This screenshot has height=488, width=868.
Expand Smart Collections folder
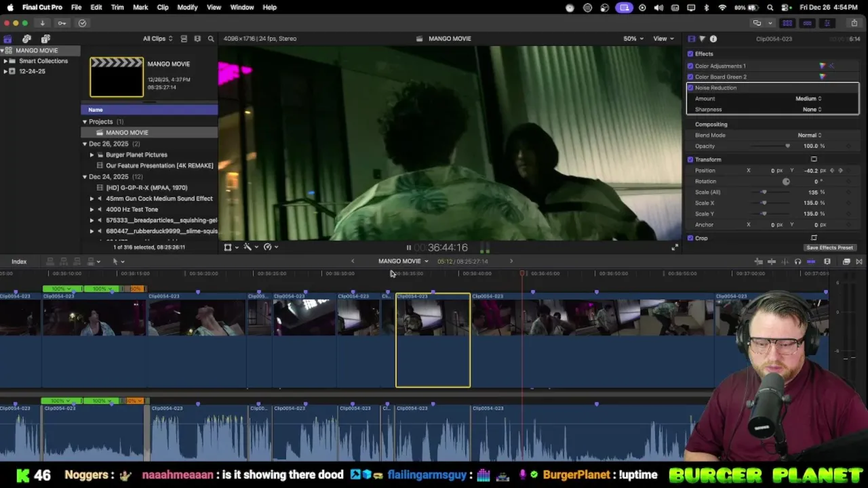[5, 61]
